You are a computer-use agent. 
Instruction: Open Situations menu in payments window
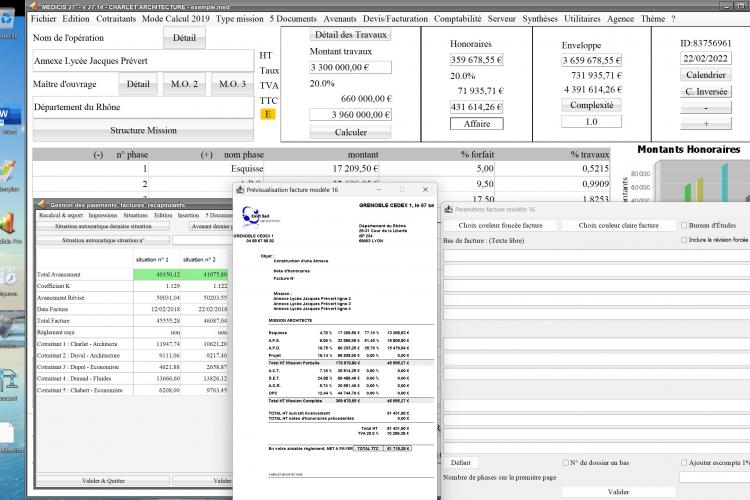click(135, 215)
